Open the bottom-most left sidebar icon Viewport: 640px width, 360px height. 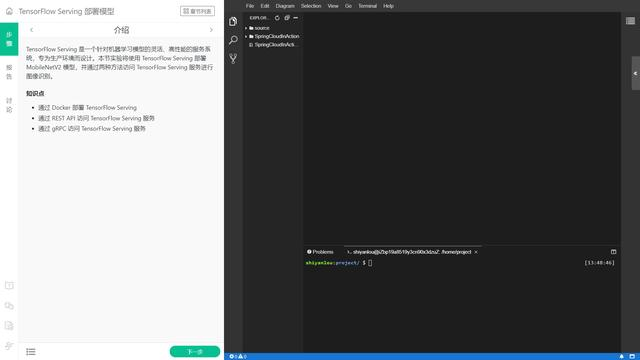[x=9, y=346]
